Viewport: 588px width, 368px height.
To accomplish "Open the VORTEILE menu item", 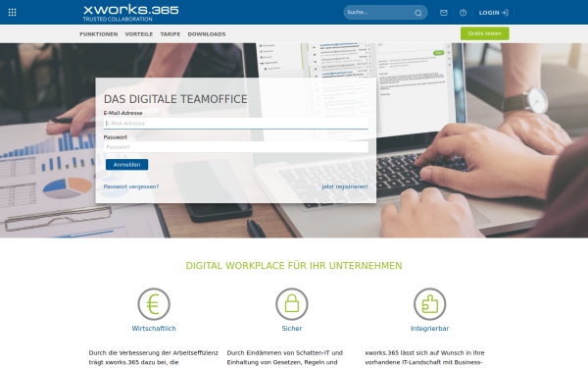I will [139, 34].
